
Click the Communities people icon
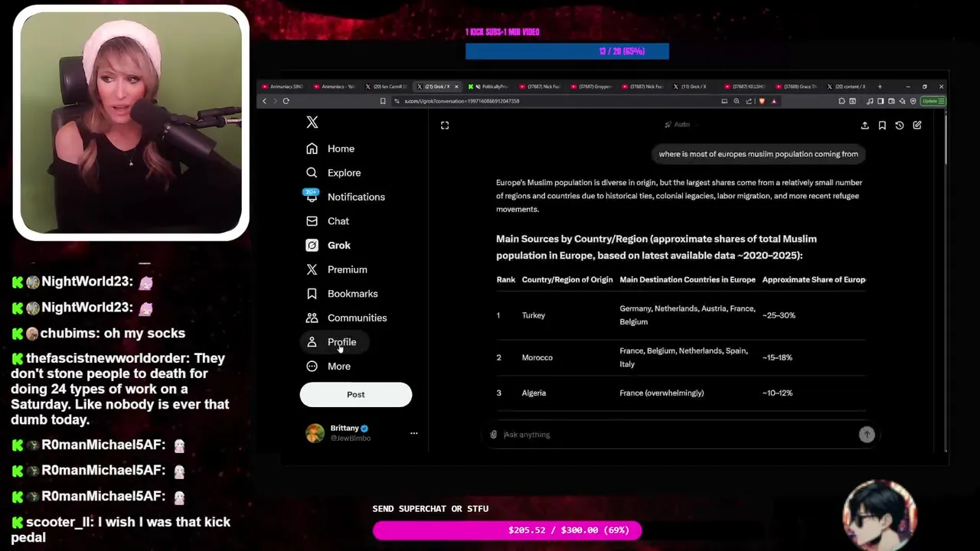(x=312, y=318)
